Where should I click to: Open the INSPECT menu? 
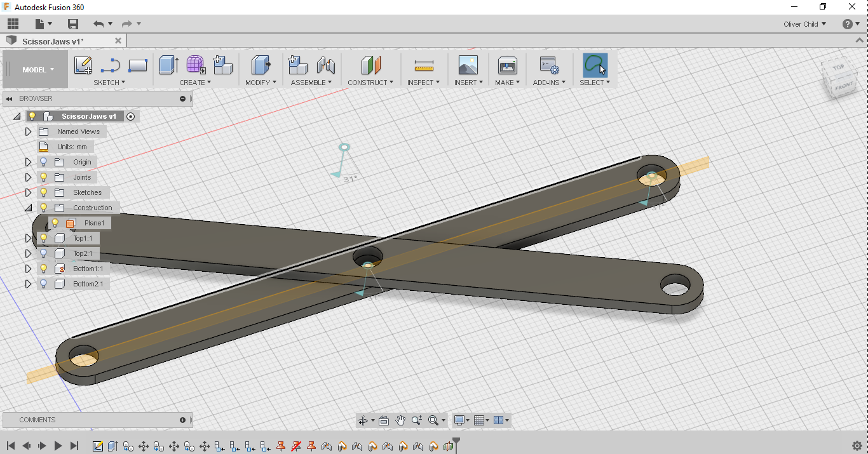tap(423, 83)
